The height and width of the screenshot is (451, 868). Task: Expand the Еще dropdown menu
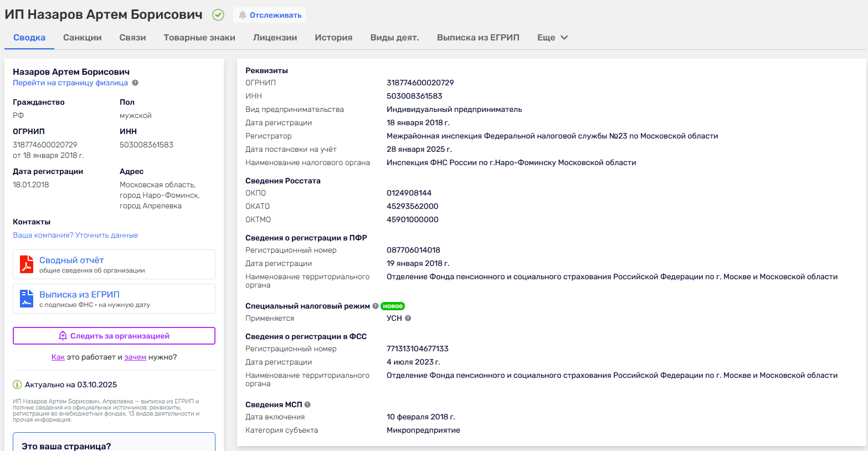coord(552,38)
